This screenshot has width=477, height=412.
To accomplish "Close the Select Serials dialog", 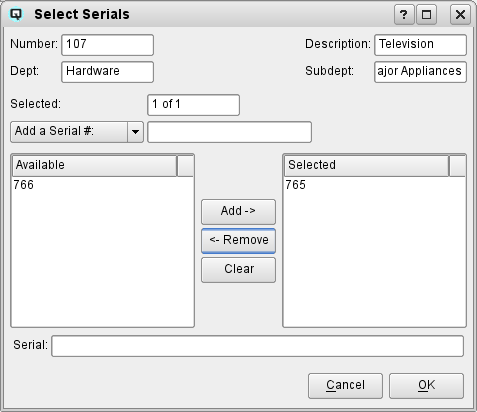I will coord(460,15).
